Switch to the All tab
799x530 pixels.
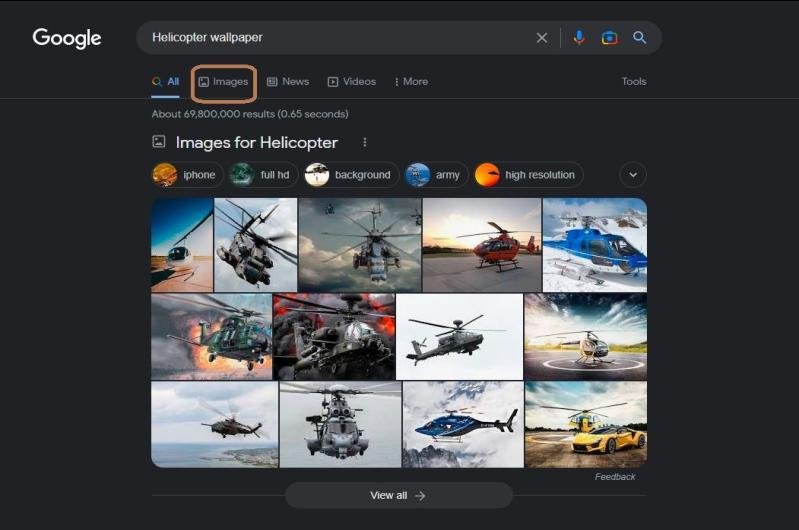click(x=166, y=82)
